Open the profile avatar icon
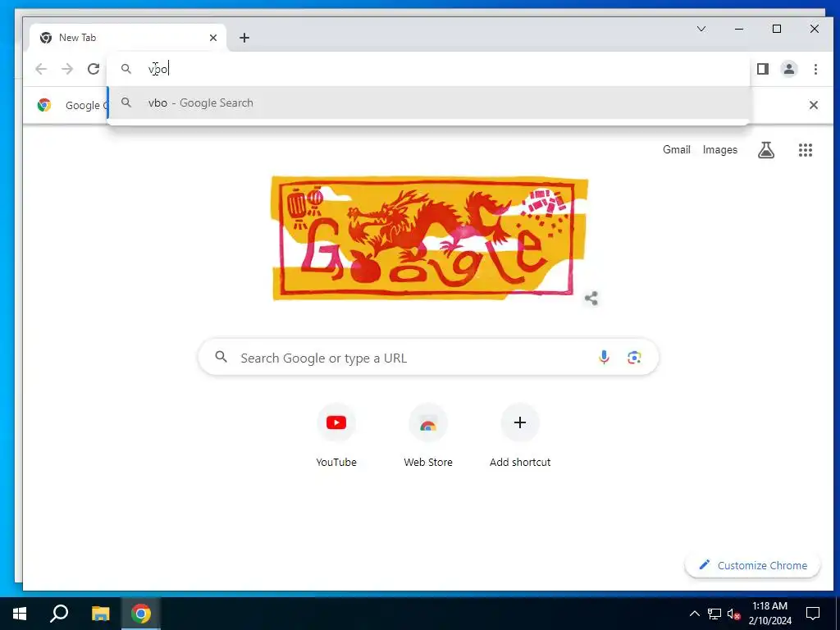The height and width of the screenshot is (630, 840). 788,69
